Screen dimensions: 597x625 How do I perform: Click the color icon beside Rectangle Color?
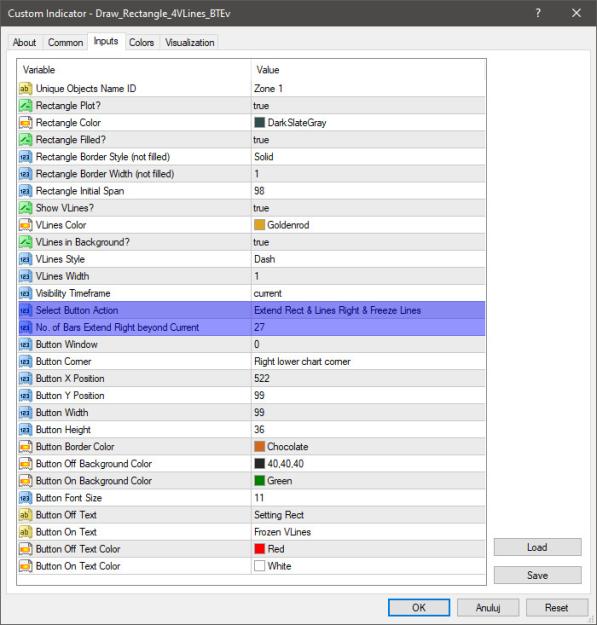click(25, 123)
